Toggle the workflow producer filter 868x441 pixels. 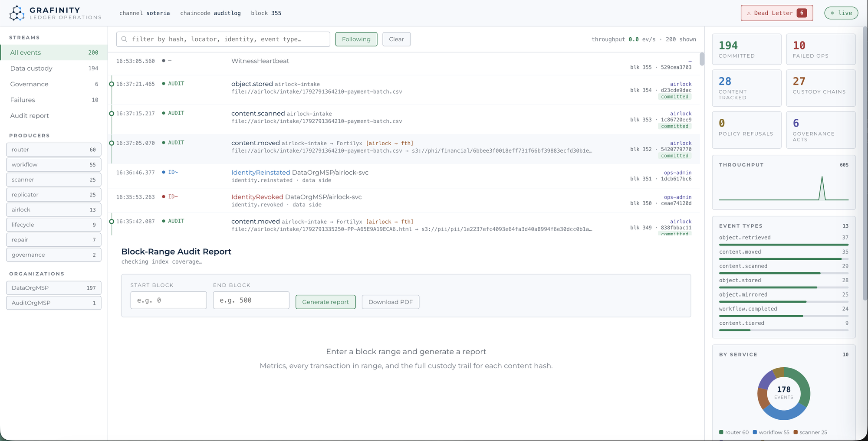point(54,165)
